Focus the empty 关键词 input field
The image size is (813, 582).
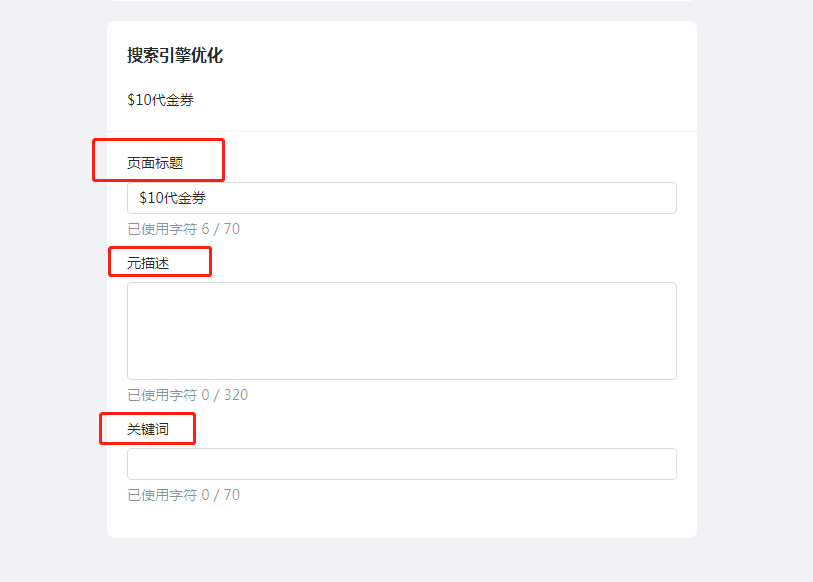(x=402, y=464)
